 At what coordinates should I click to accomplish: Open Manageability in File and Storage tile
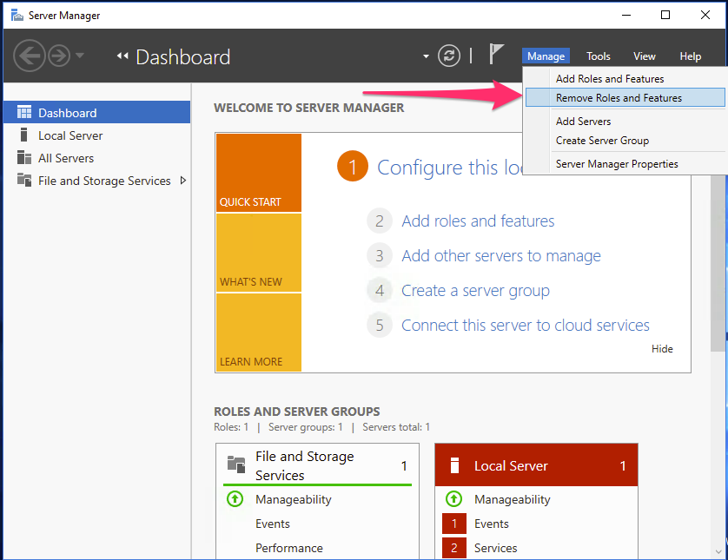[294, 499]
